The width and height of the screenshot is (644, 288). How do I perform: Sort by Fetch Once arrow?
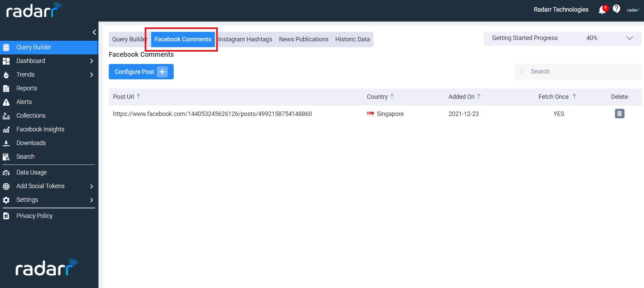pyautogui.click(x=574, y=96)
